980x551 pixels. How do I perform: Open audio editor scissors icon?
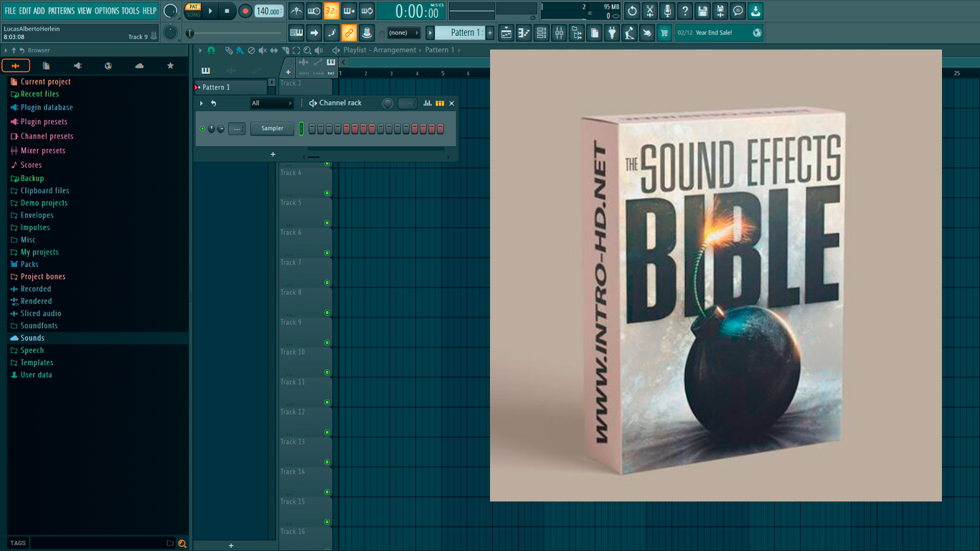tap(650, 11)
